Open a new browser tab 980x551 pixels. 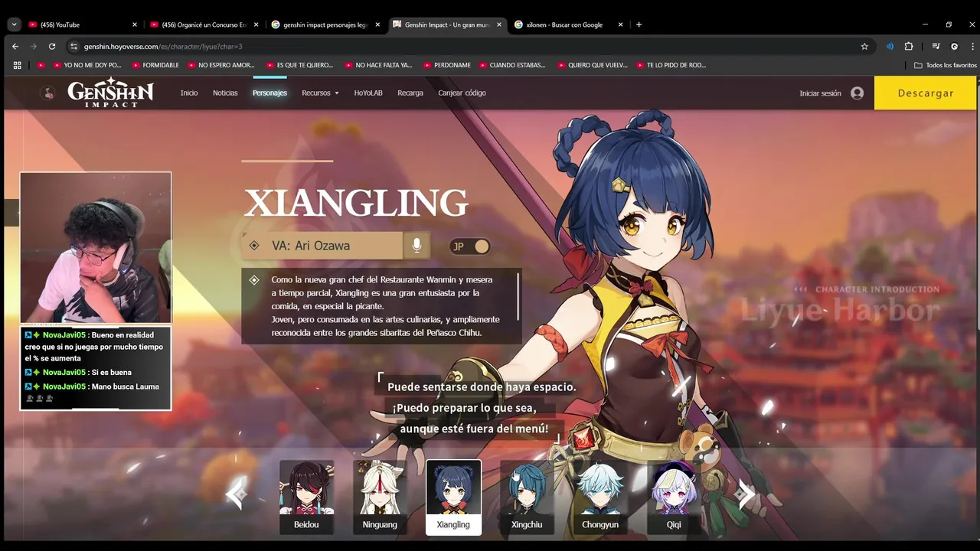click(x=639, y=24)
